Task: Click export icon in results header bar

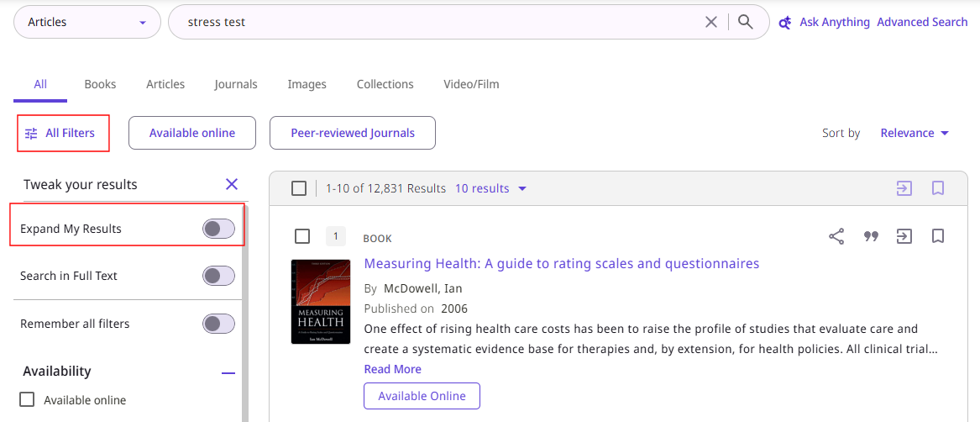Action: (x=904, y=188)
